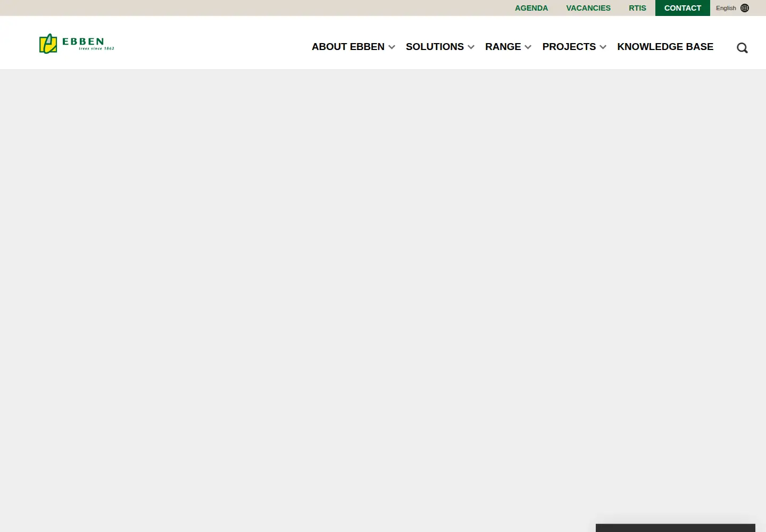The height and width of the screenshot is (532, 766).
Task: Open the Solutions menu
Action: tap(435, 47)
